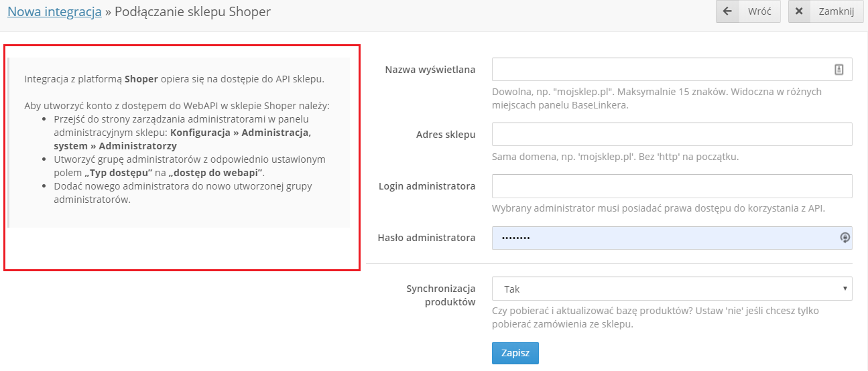Click the sentence 'Integracja z platformą Shoper'
868x371 pixels.
pyautogui.click(x=174, y=79)
